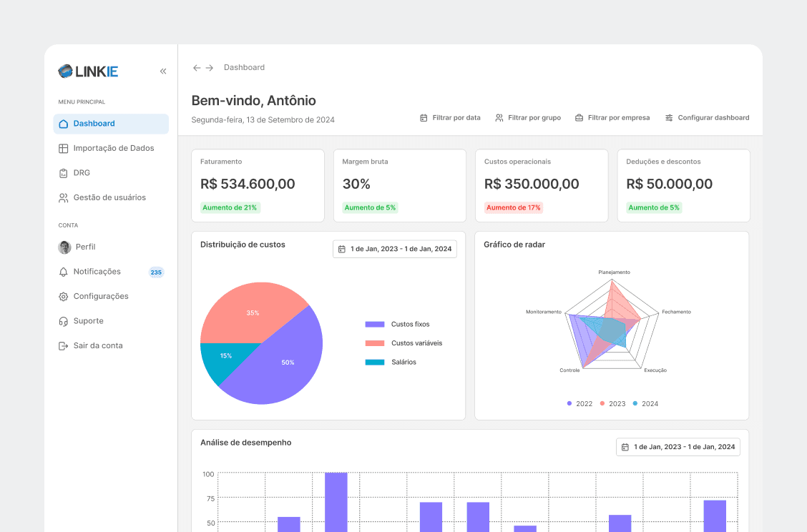Click briefcase icon beside Filtrar por empresa

579,118
